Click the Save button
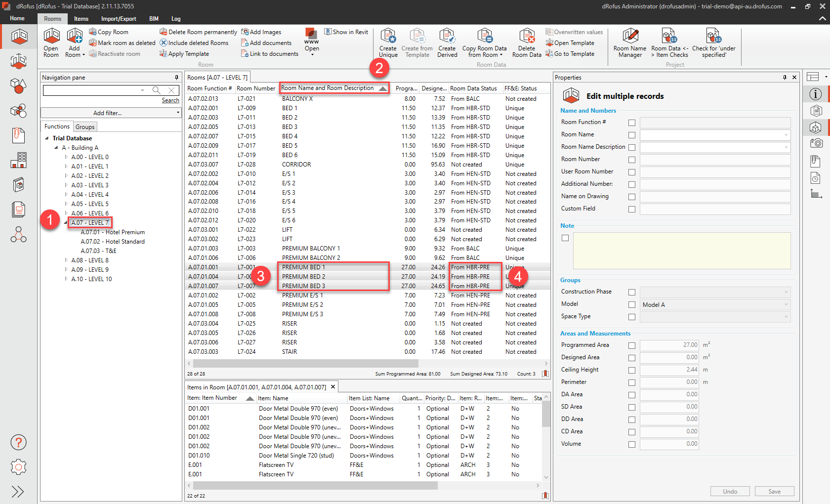Image resolution: width=830 pixels, height=504 pixels. (774, 491)
